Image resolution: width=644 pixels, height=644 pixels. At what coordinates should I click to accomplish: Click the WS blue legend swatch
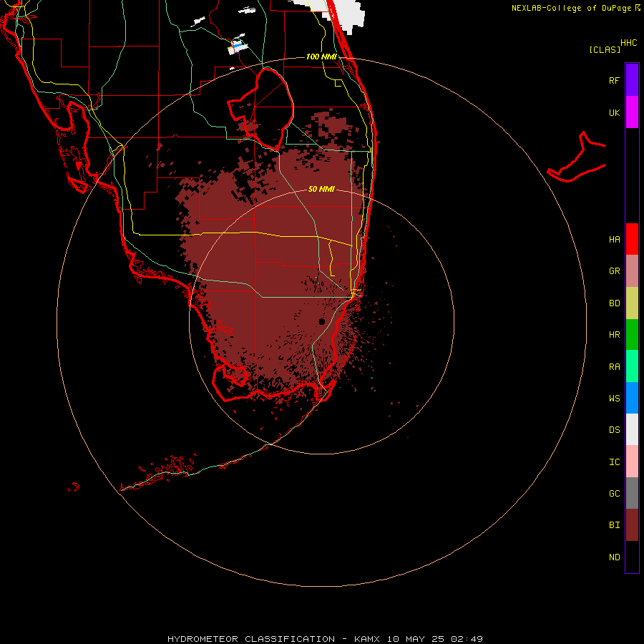tap(632, 398)
